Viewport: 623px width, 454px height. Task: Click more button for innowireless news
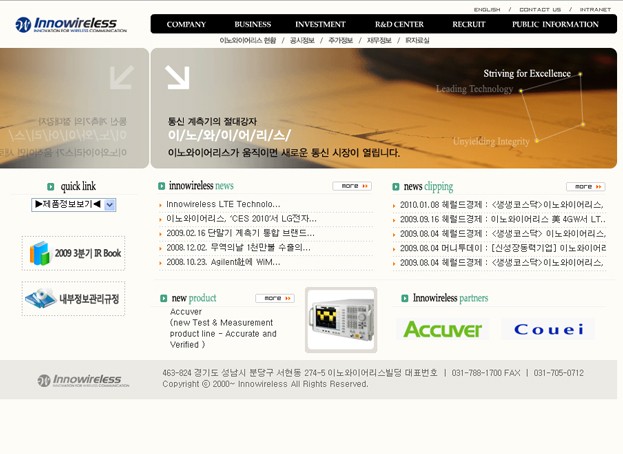click(352, 186)
